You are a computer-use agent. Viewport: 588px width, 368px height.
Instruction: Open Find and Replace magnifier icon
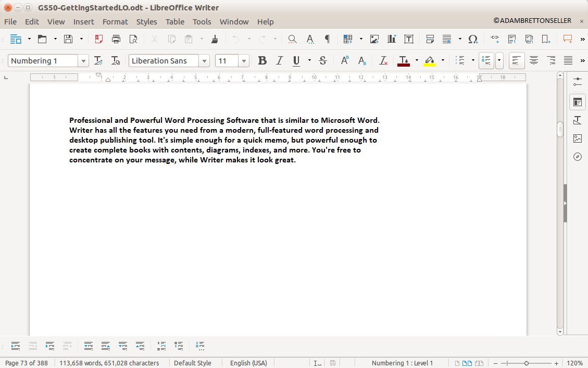point(292,39)
